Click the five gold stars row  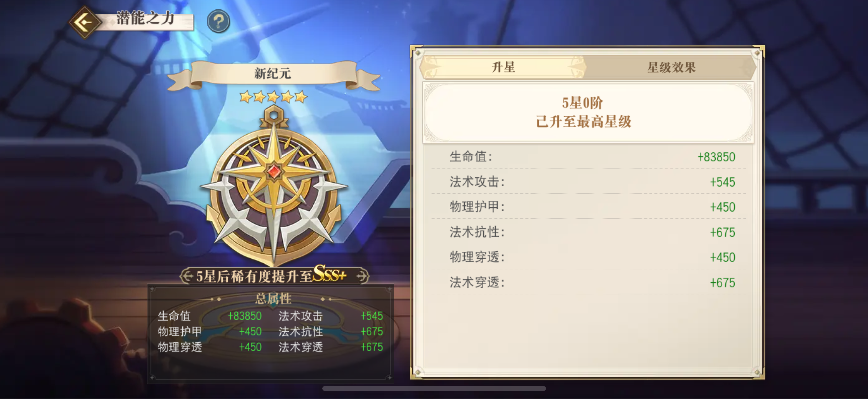pyautogui.click(x=273, y=97)
